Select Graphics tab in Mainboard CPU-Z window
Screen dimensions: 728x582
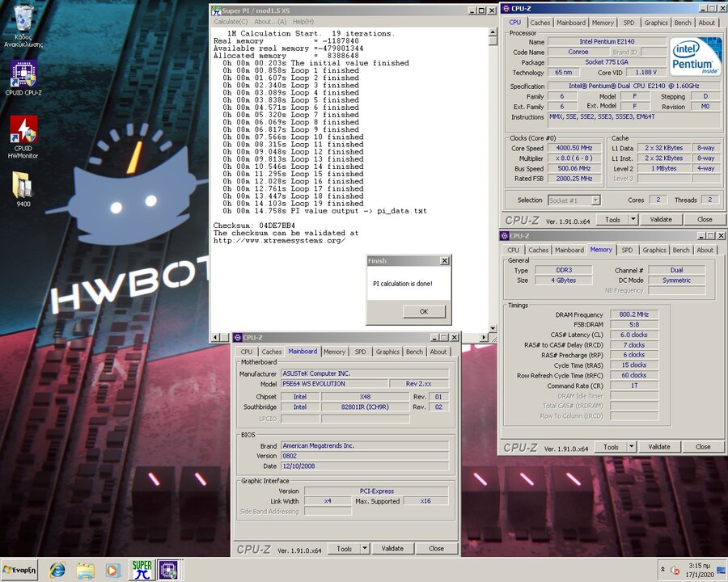coord(387,352)
